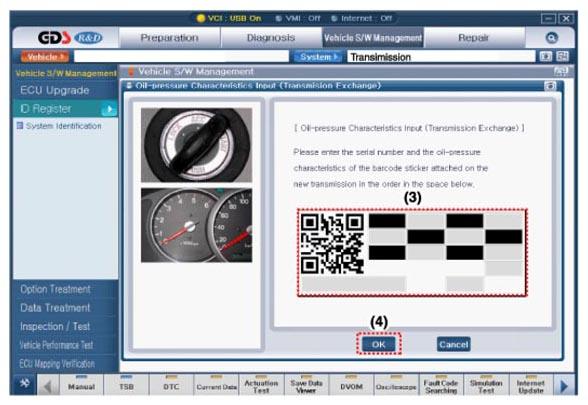Screen dimensions: 588x405
Task: Open TSB from bottom toolbar
Action: click(x=126, y=385)
